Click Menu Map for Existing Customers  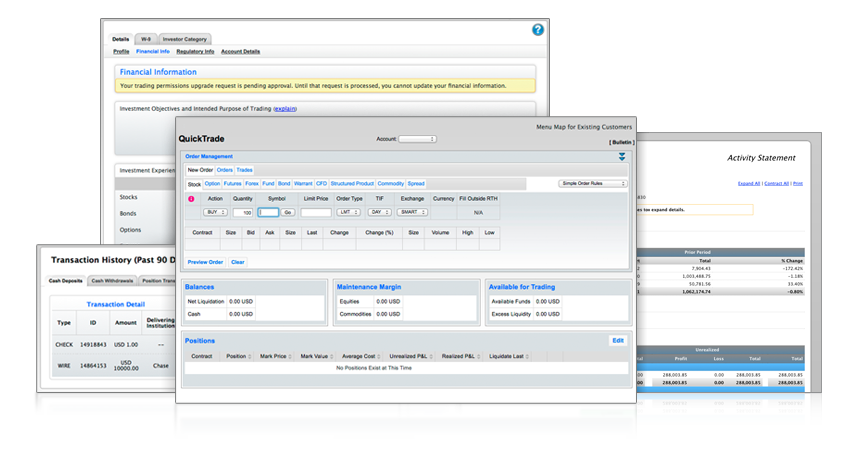[584, 127]
